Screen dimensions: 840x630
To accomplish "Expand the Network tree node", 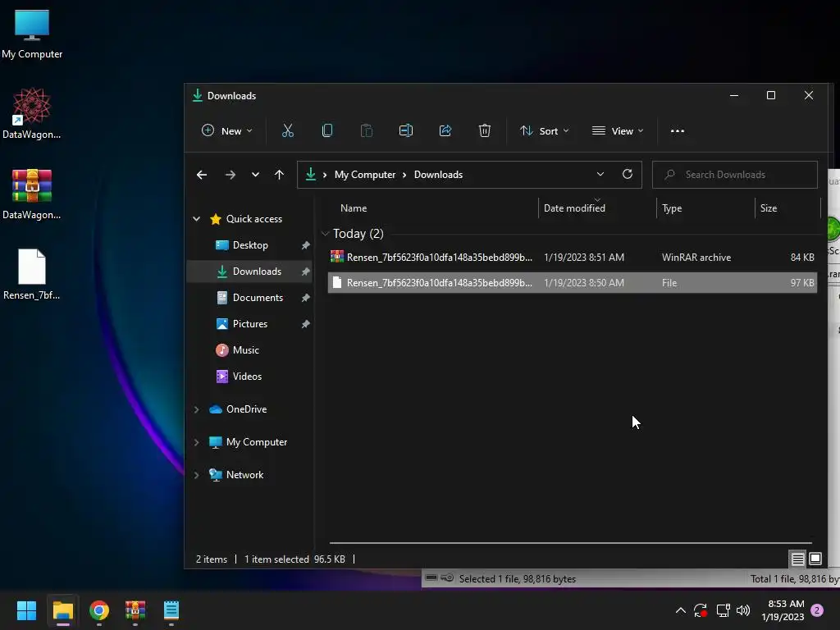I will (197, 475).
